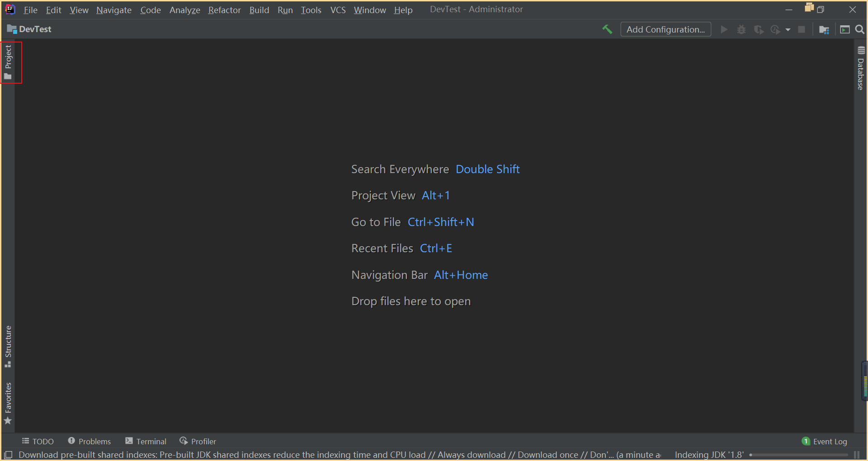This screenshot has height=461, width=868.
Task: Click the Stop square icon
Action: point(802,29)
